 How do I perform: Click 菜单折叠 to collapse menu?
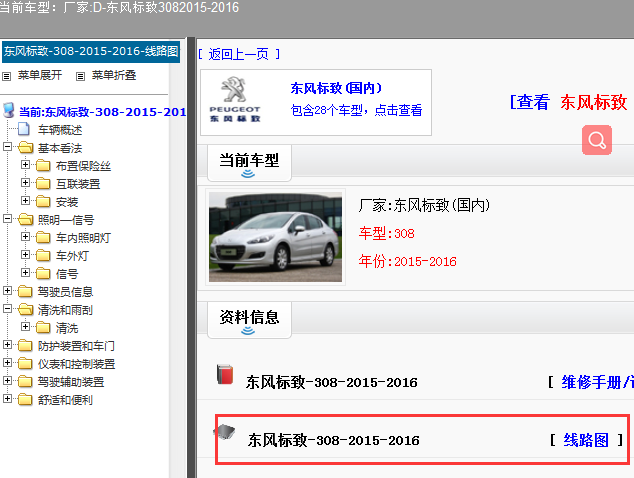[x=114, y=75]
